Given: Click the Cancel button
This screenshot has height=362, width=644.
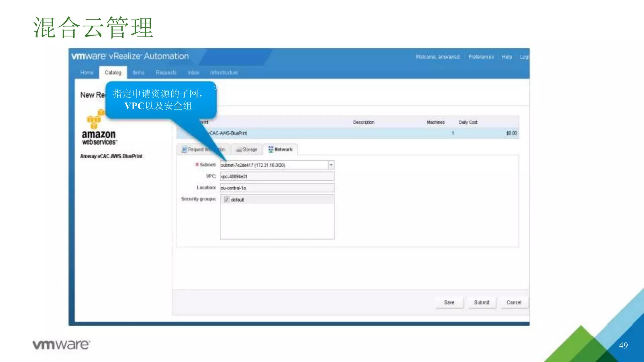Looking at the screenshot, I should (x=514, y=302).
